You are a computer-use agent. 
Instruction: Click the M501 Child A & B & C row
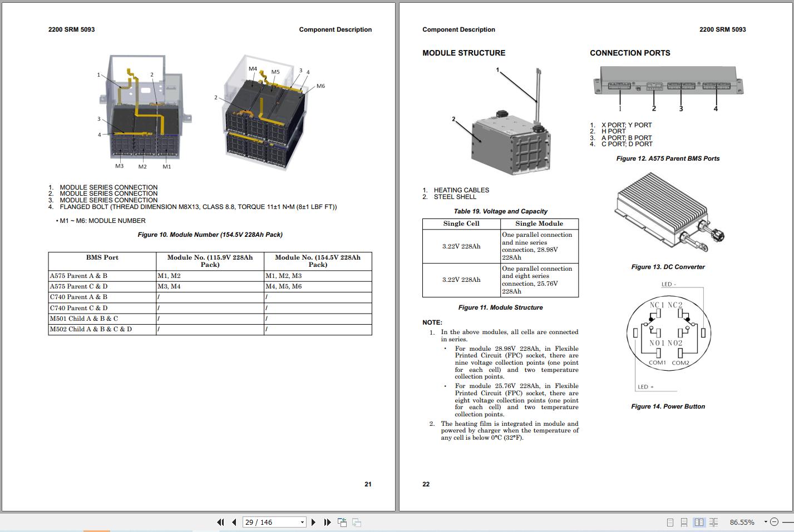[x=210, y=319]
